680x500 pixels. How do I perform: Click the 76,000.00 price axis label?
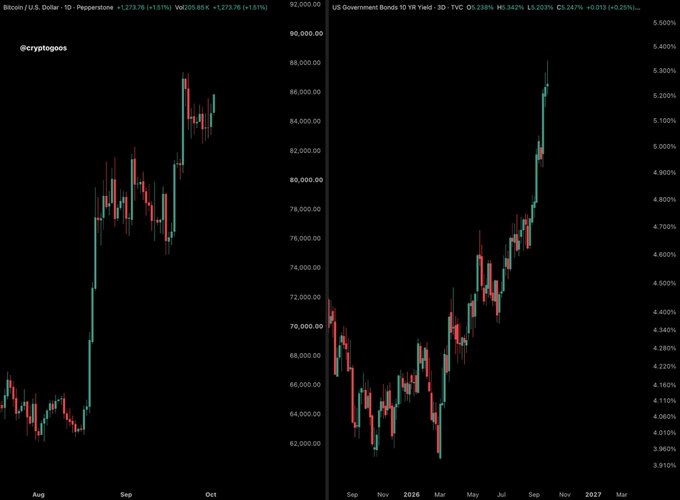click(305, 238)
